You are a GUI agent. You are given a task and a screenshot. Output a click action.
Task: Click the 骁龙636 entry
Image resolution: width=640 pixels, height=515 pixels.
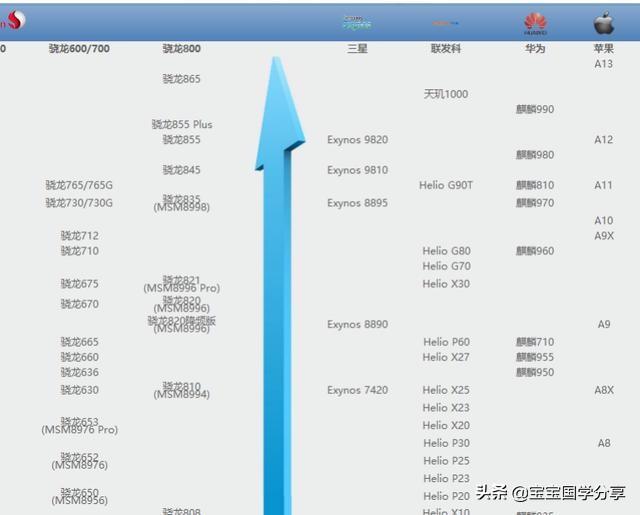pyautogui.click(x=80, y=372)
